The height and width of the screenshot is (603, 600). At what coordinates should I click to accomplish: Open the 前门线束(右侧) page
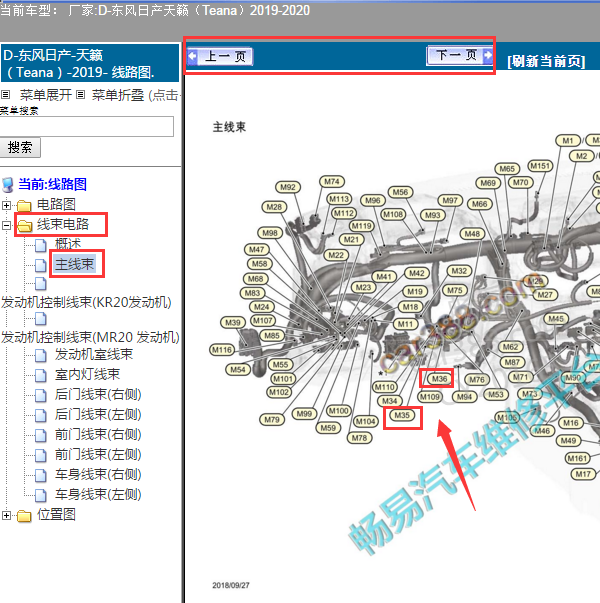[x=98, y=434]
